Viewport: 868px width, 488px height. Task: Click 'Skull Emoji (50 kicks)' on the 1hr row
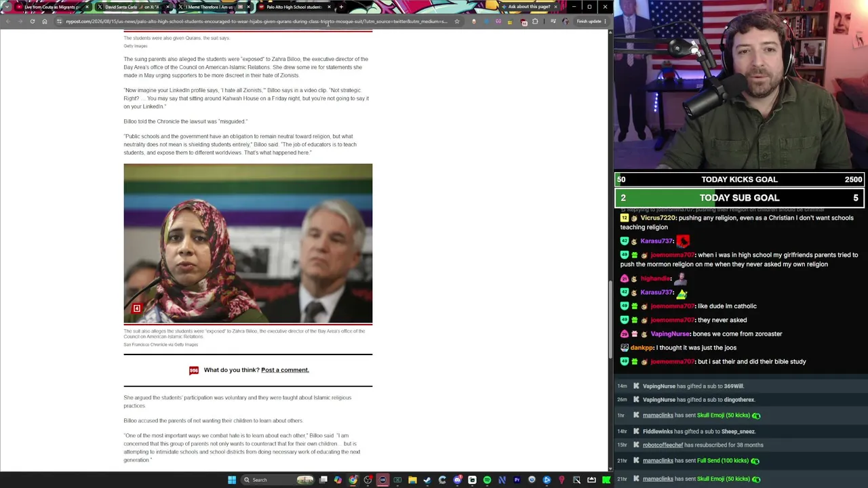pyautogui.click(x=724, y=415)
